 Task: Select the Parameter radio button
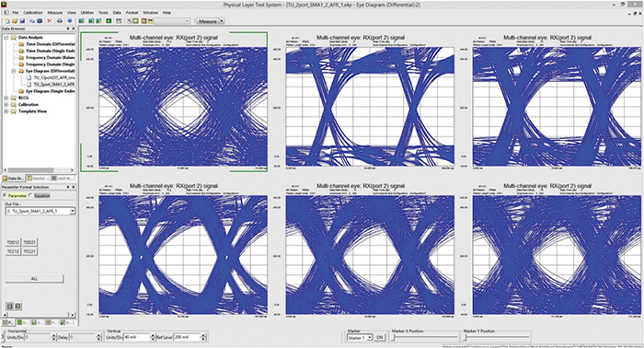tap(5, 195)
